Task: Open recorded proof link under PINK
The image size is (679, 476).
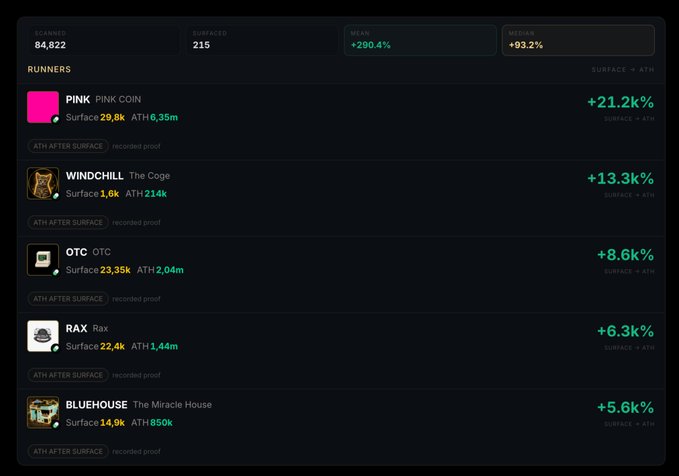Action: (x=136, y=146)
